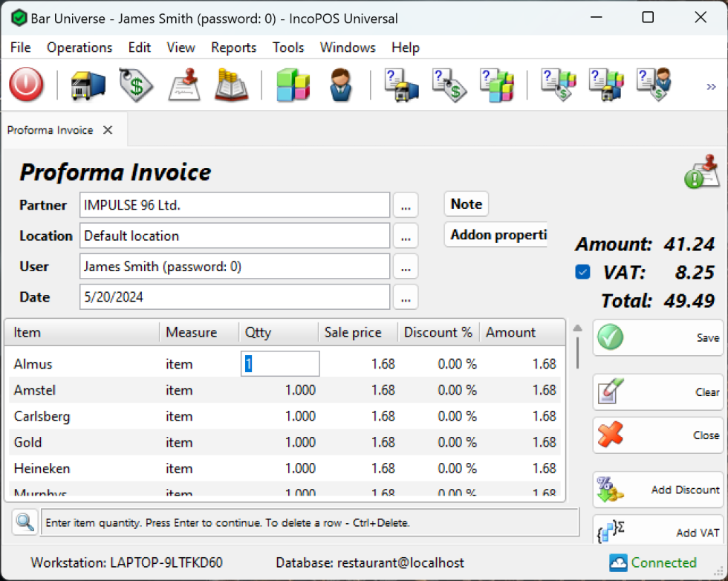
Task: Click the Almus item name
Action: (x=33, y=364)
